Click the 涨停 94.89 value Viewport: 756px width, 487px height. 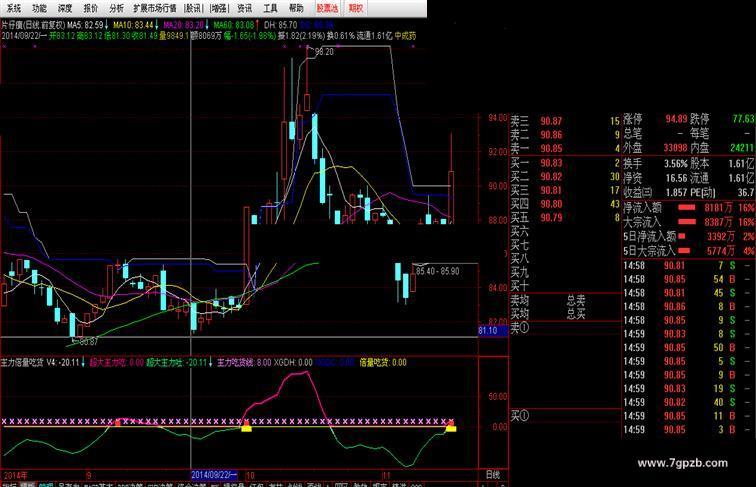point(676,119)
